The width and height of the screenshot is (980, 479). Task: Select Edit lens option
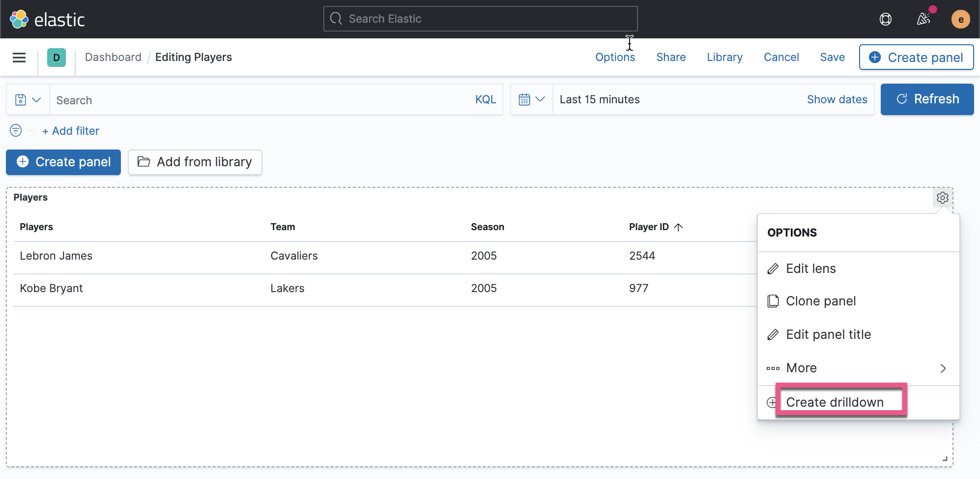pos(858,269)
